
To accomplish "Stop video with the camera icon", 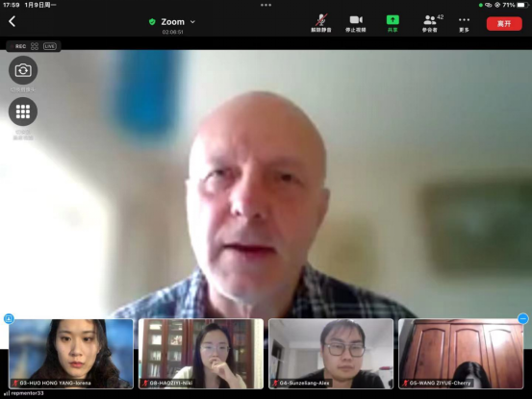I will pyautogui.click(x=356, y=23).
